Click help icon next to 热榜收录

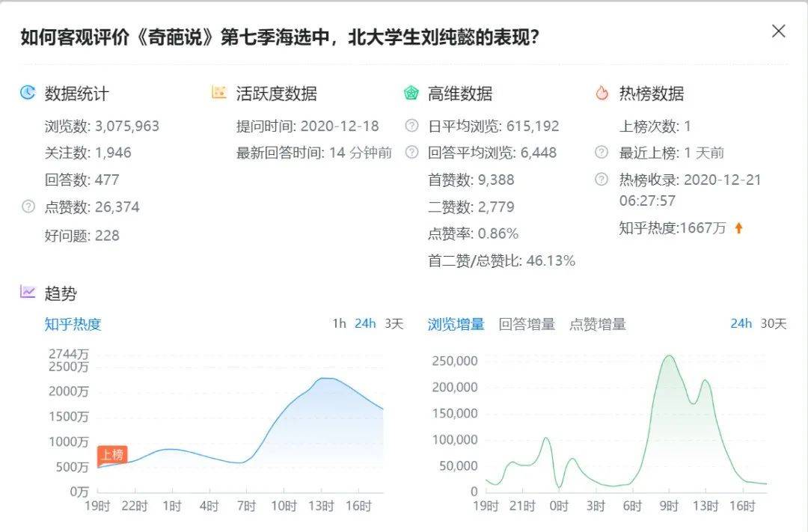(602, 180)
